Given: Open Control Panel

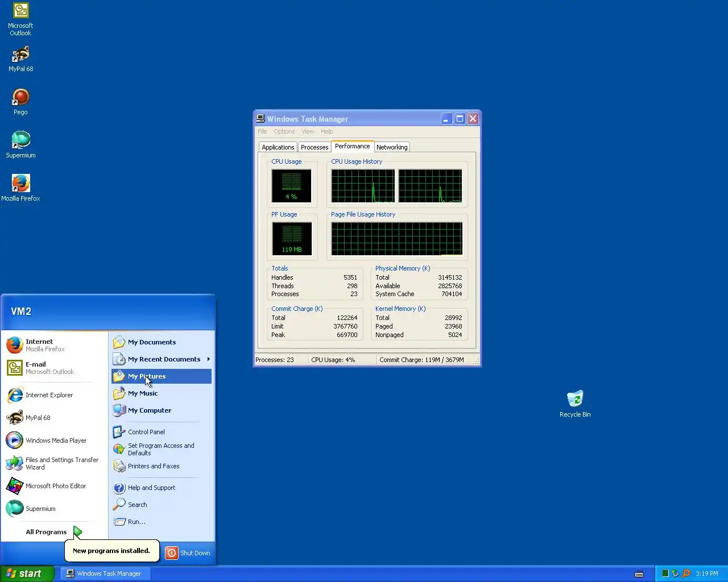Looking at the screenshot, I should (162, 432).
